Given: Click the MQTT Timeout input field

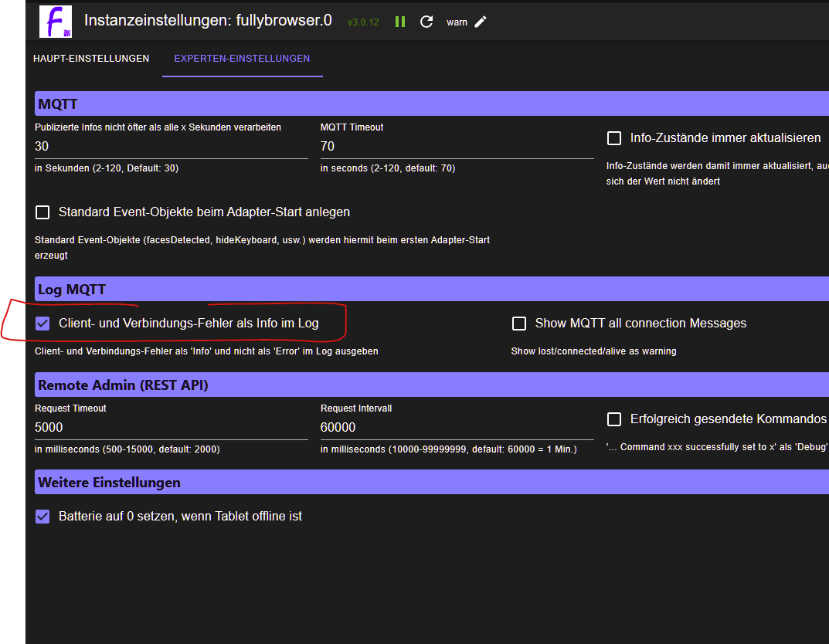Looking at the screenshot, I should (x=457, y=146).
